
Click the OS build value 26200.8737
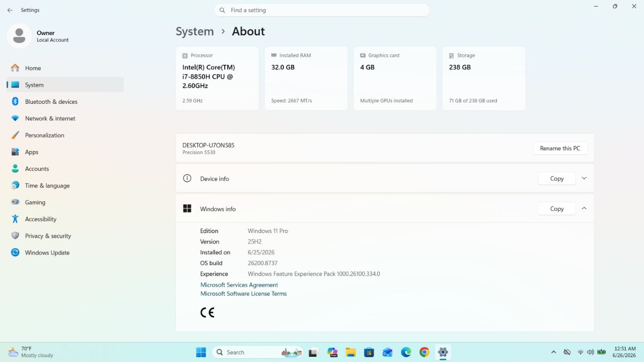[x=262, y=263]
